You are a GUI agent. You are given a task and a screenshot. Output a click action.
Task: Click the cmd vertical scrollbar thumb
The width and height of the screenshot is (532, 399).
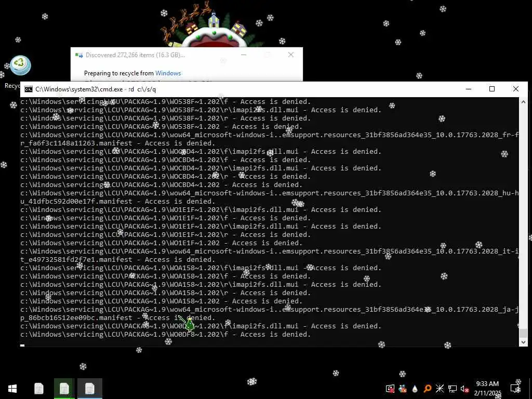click(523, 333)
